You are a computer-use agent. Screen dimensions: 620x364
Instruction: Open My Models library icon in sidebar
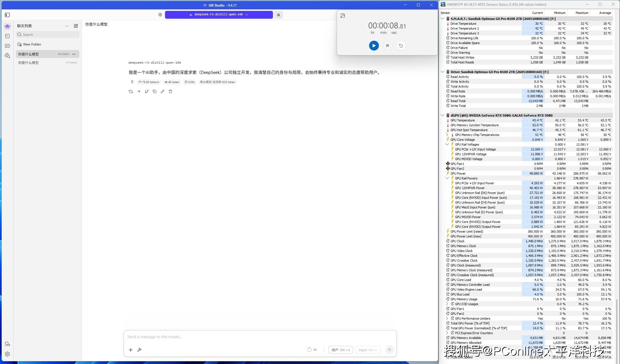pos(7,46)
